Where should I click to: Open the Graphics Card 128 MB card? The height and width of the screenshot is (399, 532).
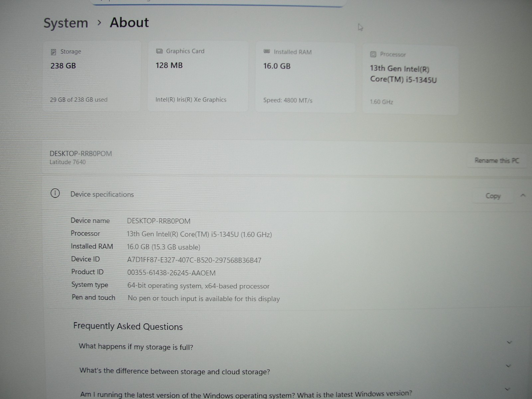point(198,76)
